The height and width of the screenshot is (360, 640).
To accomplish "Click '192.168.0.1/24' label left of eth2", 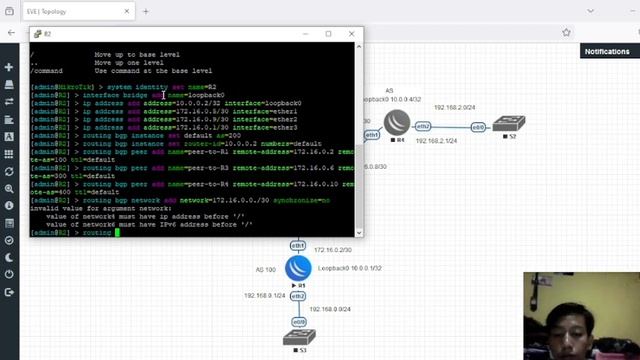I will 264,296.
